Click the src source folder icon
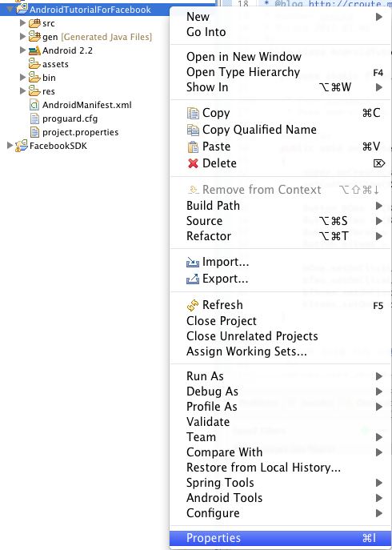This screenshot has height=550, width=392. click(34, 23)
